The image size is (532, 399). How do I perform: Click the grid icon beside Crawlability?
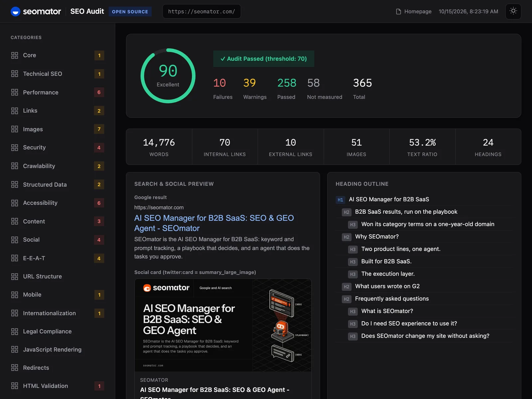pyautogui.click(x=15, y=166)
